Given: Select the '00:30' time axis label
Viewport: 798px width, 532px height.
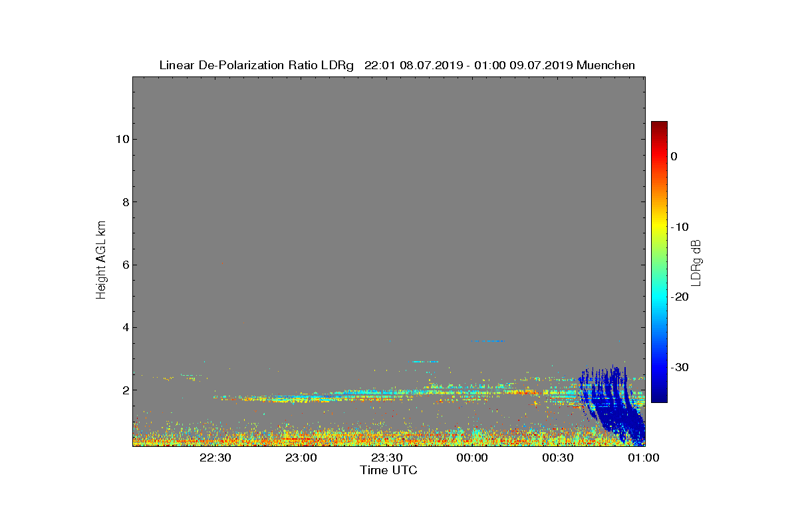Looking at the screenshot, I should coord(558,458).
